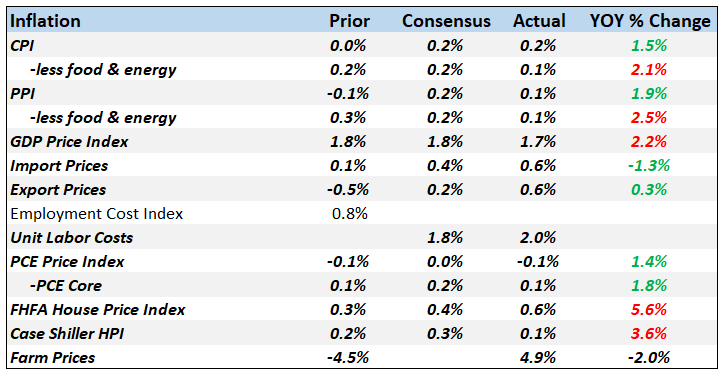Select Farm Prices actual value 4.9%
724x375 pixels.
tap(538, 357)
